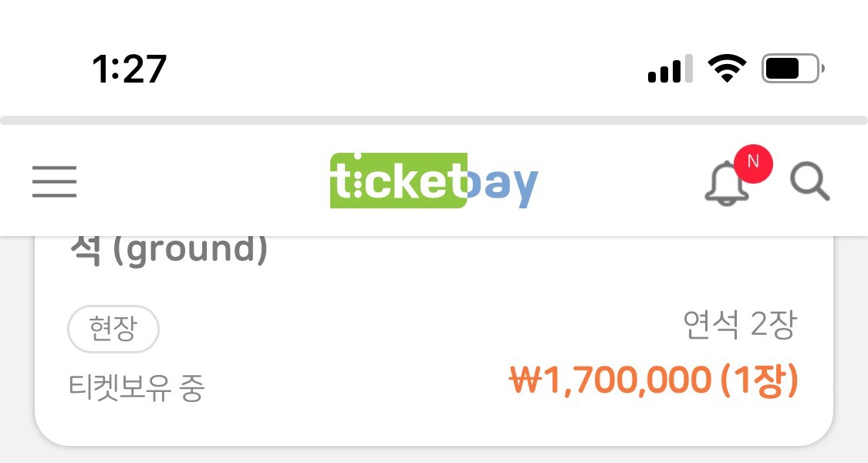Image resolution: width=868 pixels, height=463 pixels.
Task: Open the 석 (ground) ticket listing title
Action: (168, 251)
